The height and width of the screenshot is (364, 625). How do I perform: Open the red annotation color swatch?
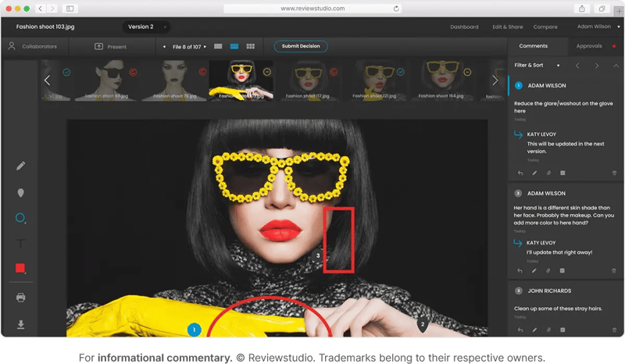click(20, 269)
